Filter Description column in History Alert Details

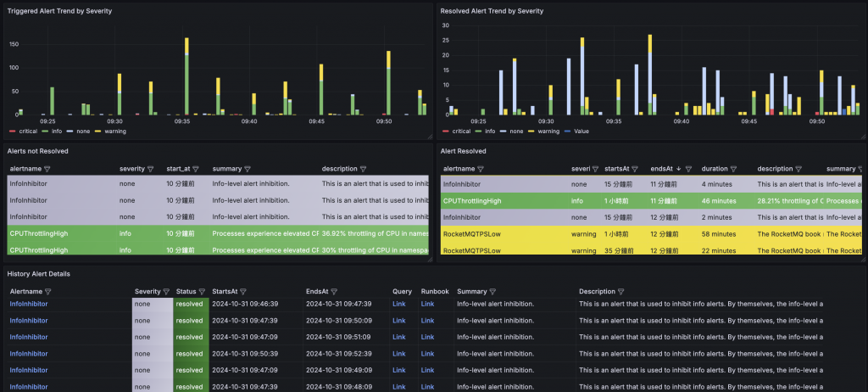click(x=620, y=292)
